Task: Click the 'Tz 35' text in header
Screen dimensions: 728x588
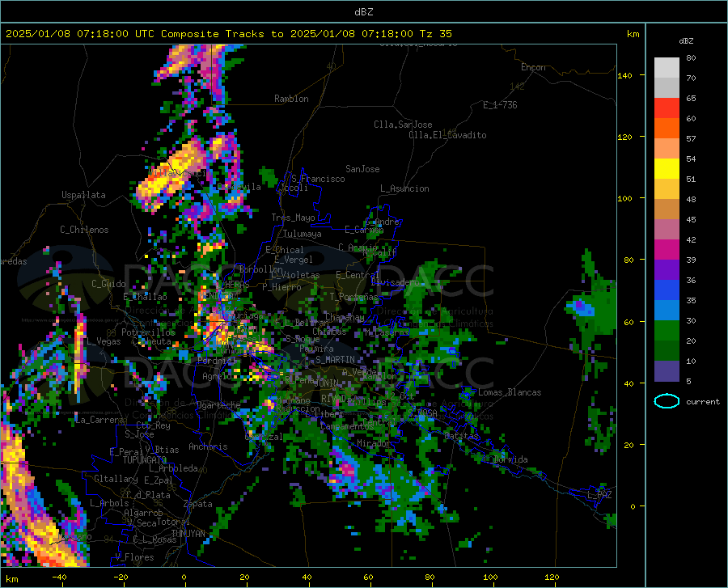Action: 435,34
